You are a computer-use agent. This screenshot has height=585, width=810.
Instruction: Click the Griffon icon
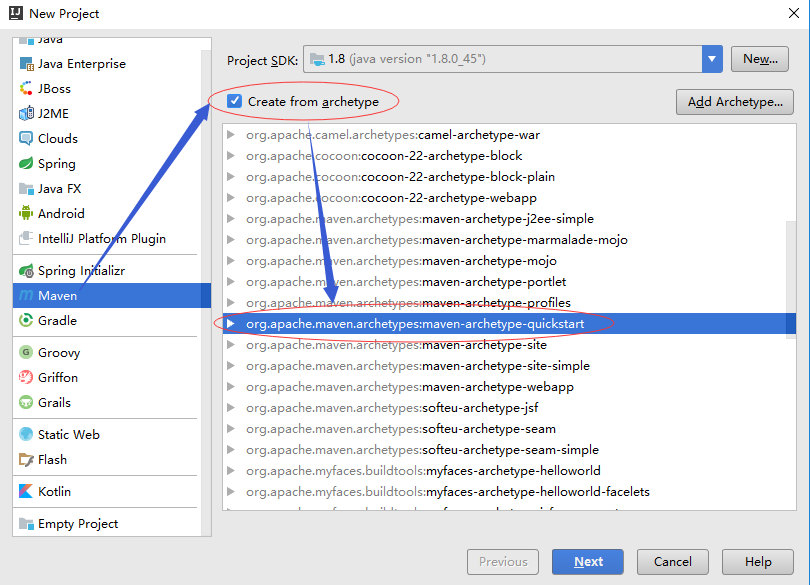[26, 377]
